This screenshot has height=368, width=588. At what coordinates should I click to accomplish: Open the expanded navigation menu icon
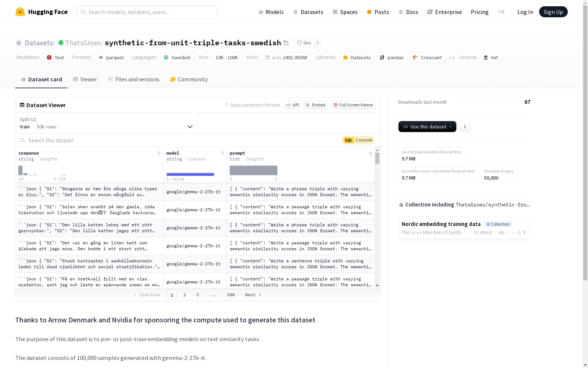point(501,12)
